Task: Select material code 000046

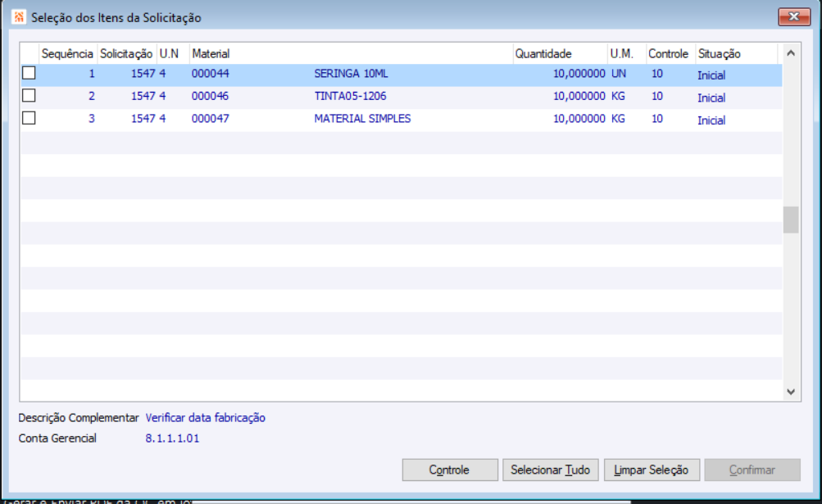Action: tap(211, 96)
